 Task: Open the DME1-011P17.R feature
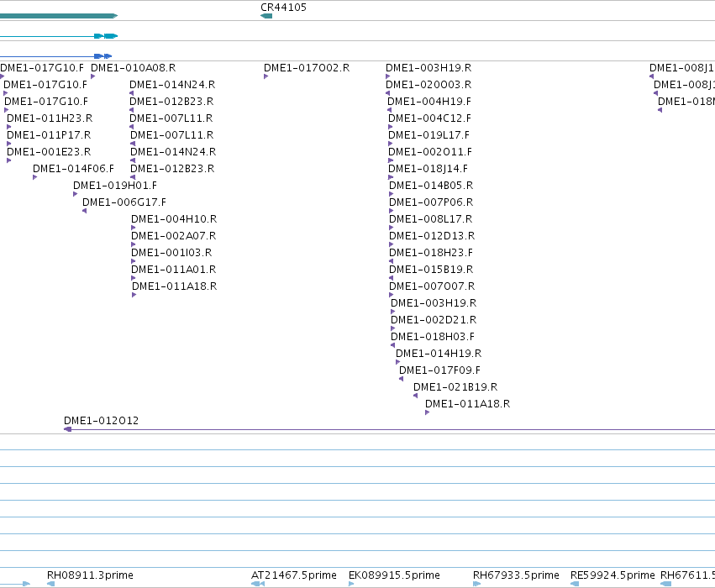[49, 135]
